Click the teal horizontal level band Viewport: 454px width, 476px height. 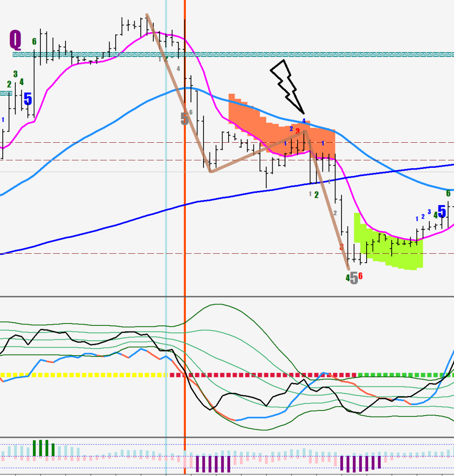(279, 54)
